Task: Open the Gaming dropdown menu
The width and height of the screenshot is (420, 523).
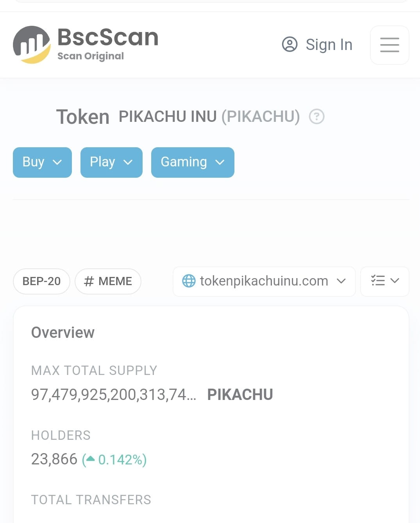Action: pyautogui.click(x=193, y=162)
